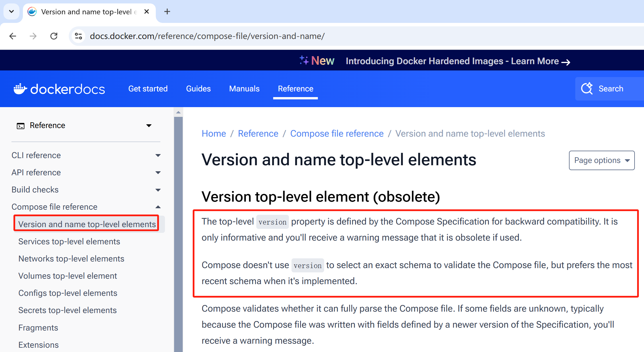Expand the API reference section
The width and height of the screenshot is (644, 352).
tap(158, 173)
